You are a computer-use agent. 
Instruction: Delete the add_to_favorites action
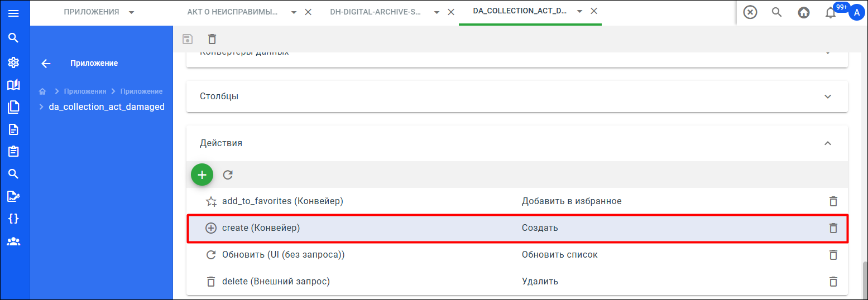(833, 201)
